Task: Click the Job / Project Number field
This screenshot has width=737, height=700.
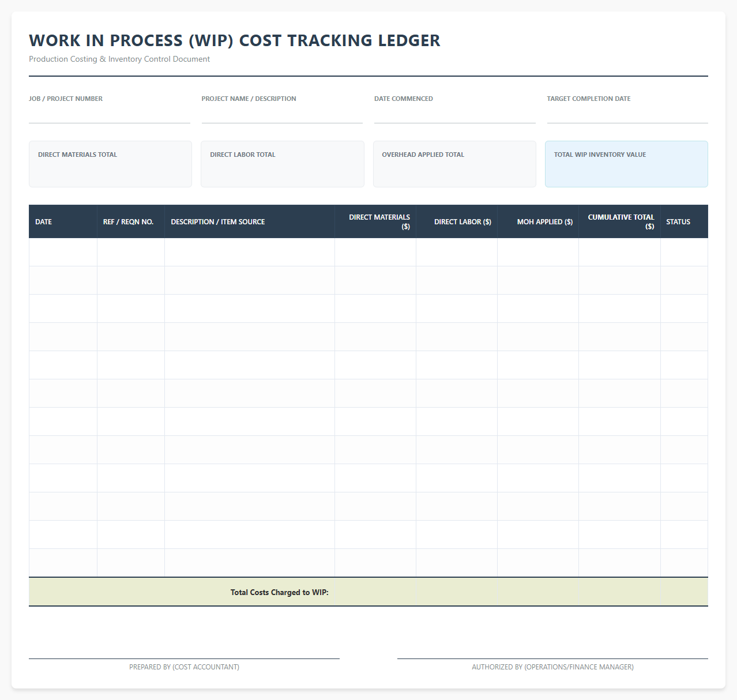Action: tap(110, 114)
